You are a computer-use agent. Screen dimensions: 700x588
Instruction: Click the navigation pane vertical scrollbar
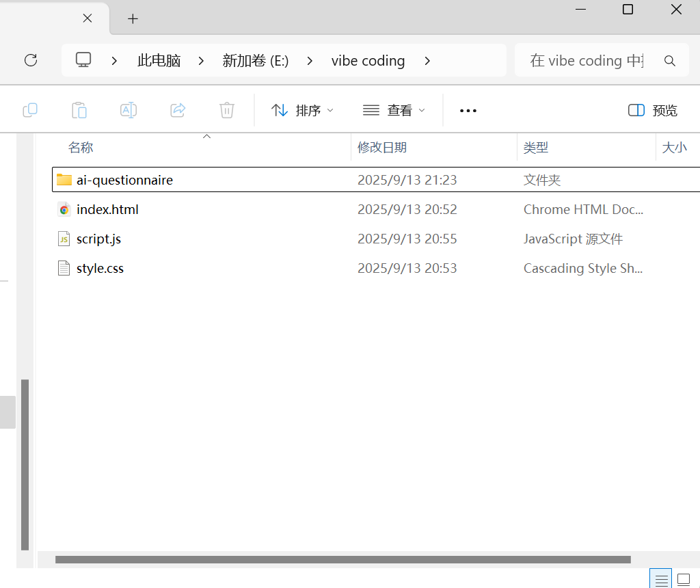point(25,465)
